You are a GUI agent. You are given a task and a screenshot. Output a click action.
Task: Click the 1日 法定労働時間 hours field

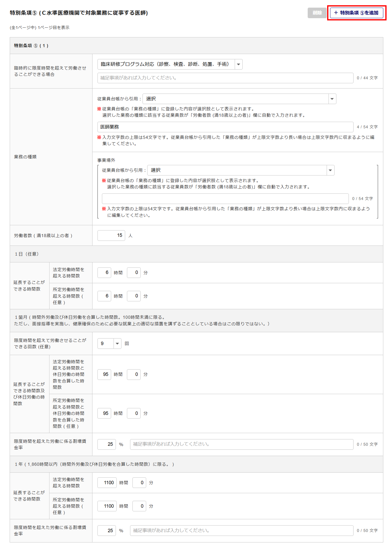coord(104,272)
